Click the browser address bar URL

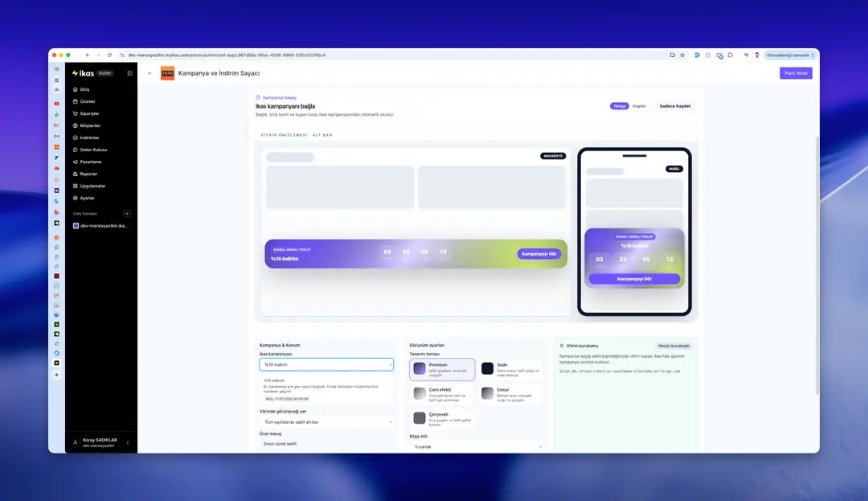(227, 55)
